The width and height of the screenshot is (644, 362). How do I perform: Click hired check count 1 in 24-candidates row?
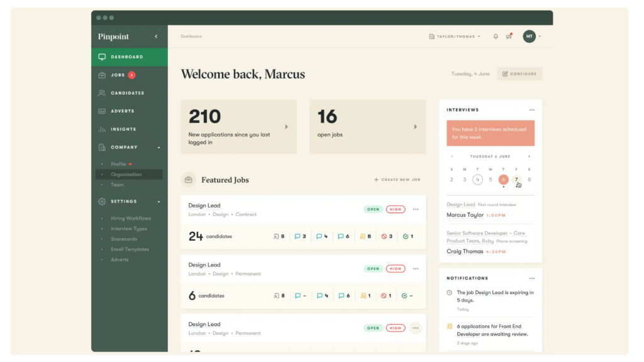pos(408,236)
